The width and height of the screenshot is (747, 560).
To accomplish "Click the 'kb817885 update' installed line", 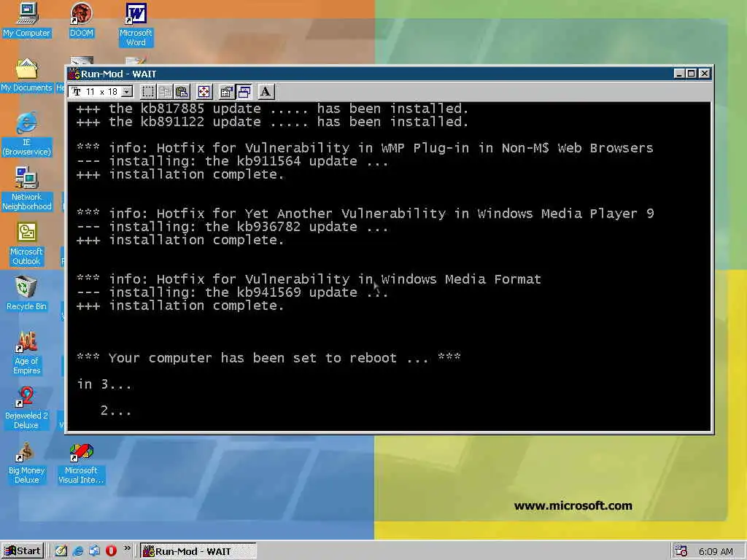I will [x=273, y=109].
